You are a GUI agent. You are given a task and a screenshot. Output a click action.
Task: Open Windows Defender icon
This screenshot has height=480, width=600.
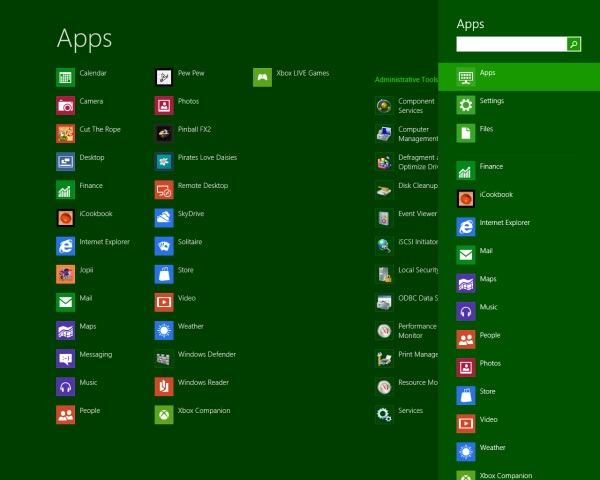coord(164,358)
